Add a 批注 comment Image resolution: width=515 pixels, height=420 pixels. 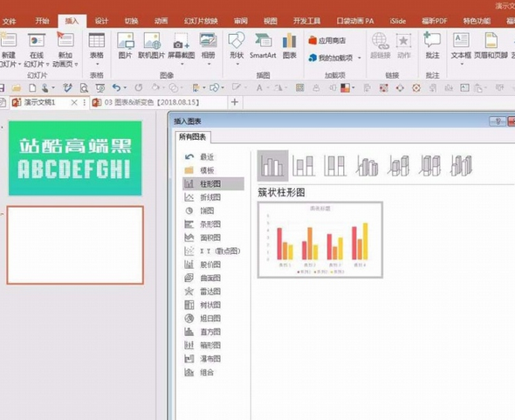[x=432, y=46]
